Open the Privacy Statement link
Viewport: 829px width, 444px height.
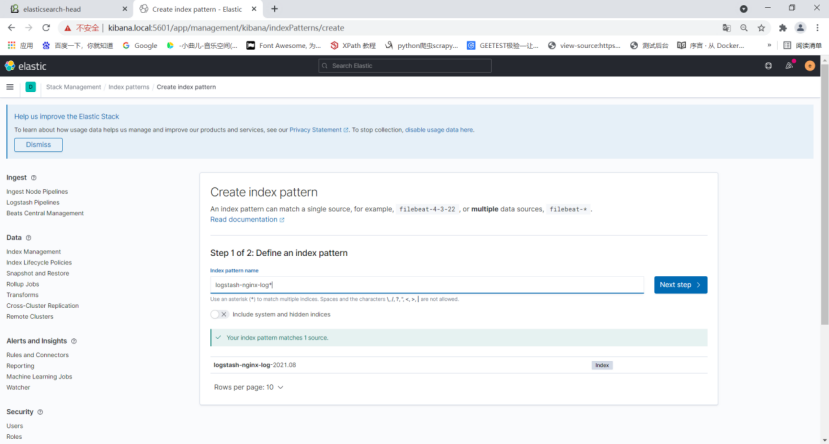(319, 130)
